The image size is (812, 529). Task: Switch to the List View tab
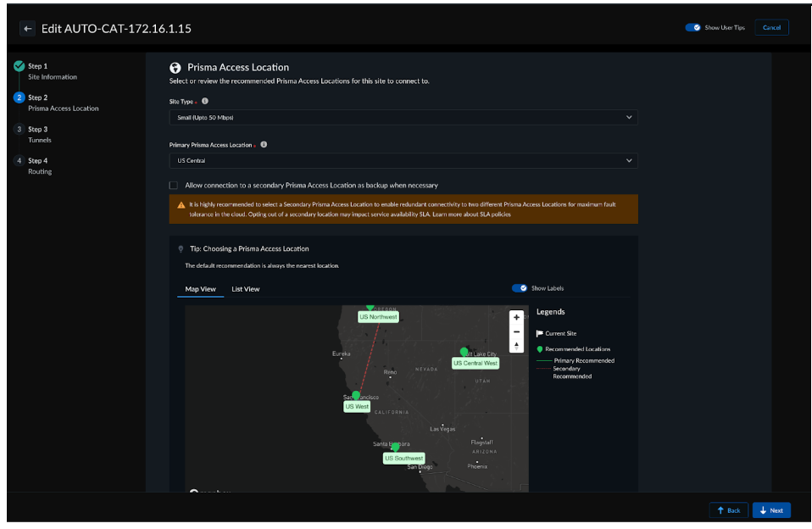[246, 289]
